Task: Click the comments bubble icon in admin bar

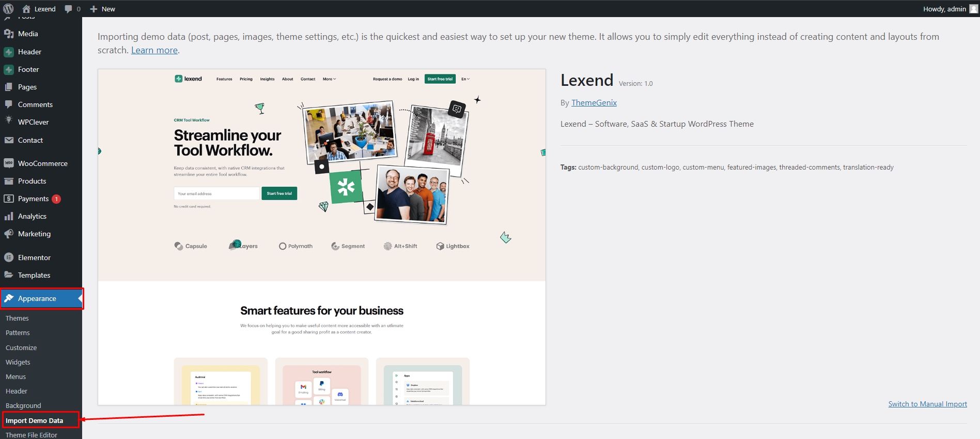Action: (68, 9)
